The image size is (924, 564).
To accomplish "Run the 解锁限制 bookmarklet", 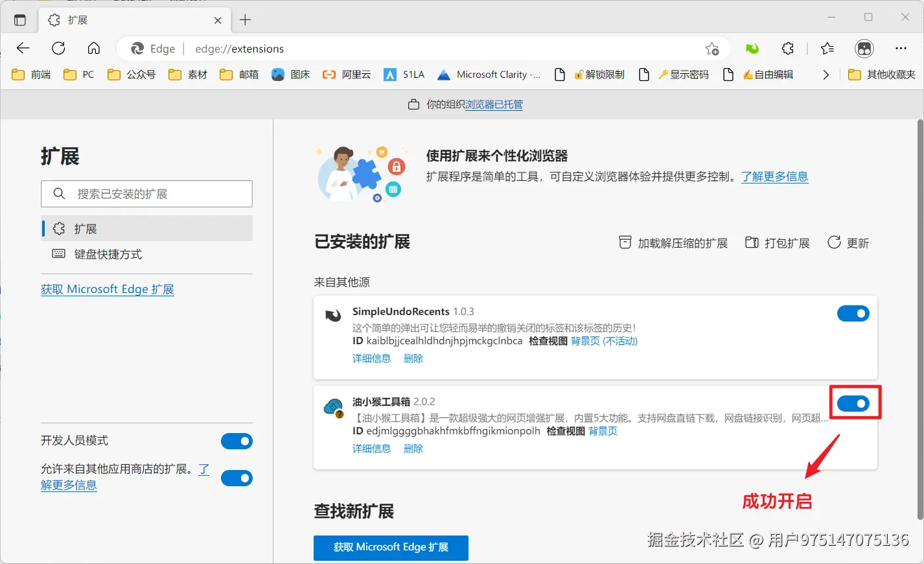I will [590, 75].
